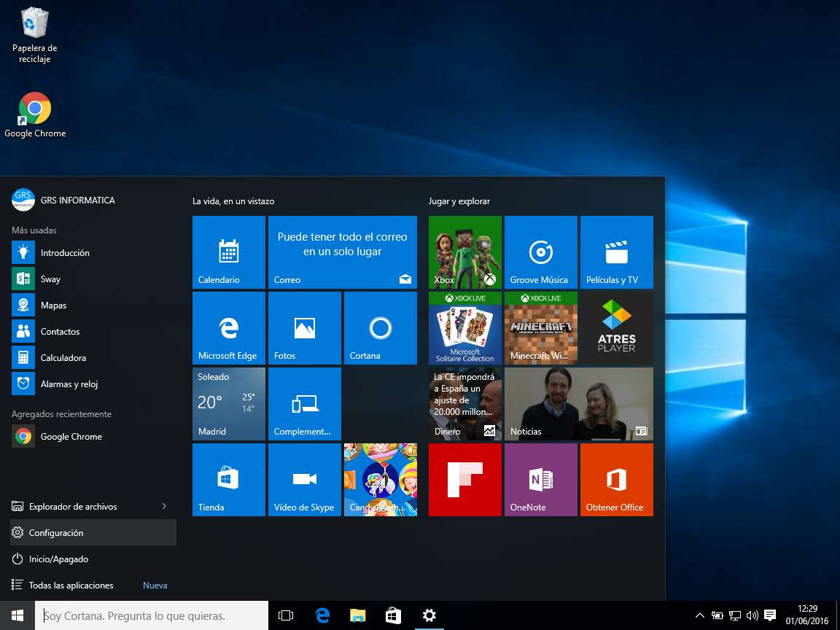Open Películas y TV tile
Viewport: 840px width, 630px height.
point(617,252)
